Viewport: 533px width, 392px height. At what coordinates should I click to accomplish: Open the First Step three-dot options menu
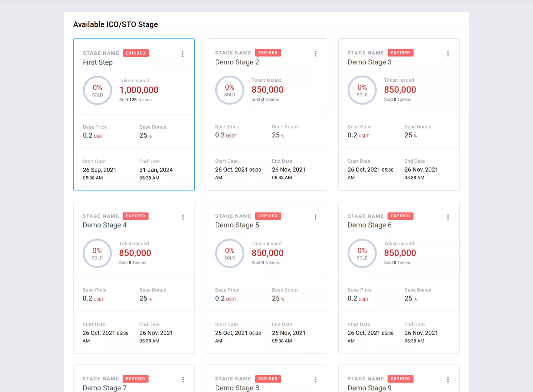[x=183, y=54]
